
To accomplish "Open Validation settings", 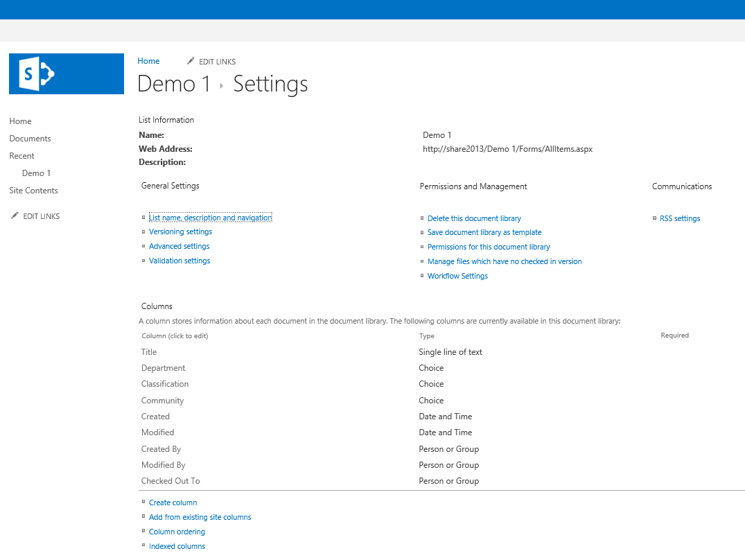I will click(179, 261).
